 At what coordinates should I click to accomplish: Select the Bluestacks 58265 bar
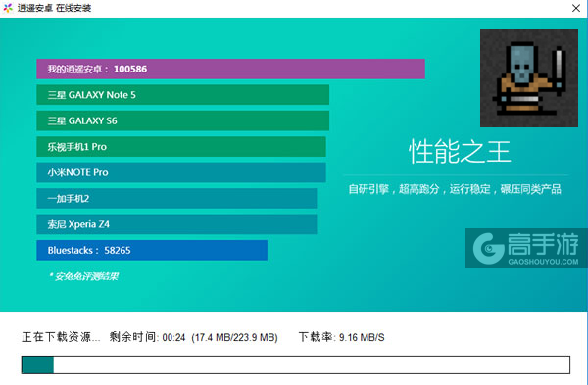(152, 250)
